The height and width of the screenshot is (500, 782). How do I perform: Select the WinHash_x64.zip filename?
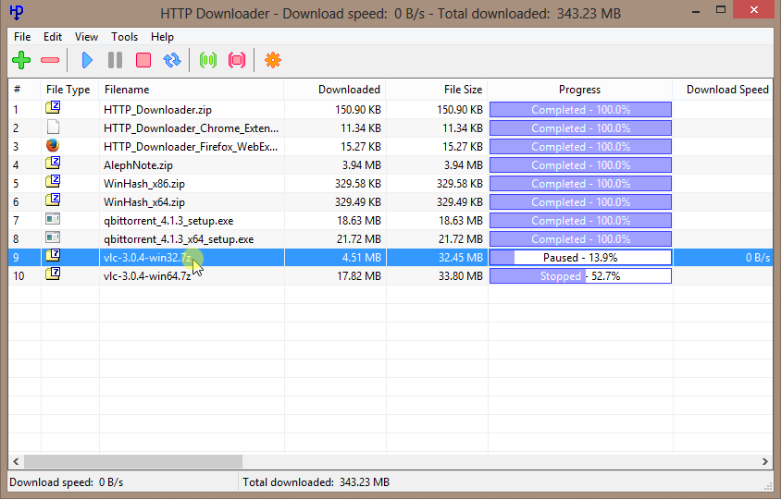[144, 202]
